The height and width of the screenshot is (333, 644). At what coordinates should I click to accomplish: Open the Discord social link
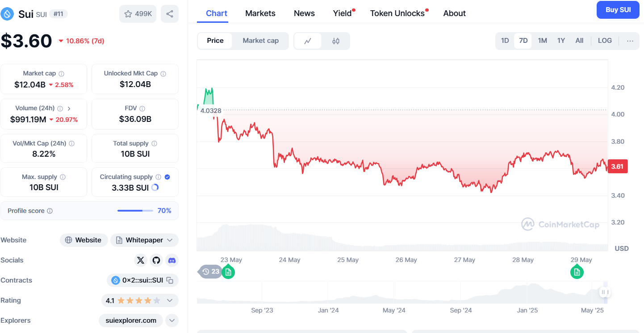click(171, 260)
